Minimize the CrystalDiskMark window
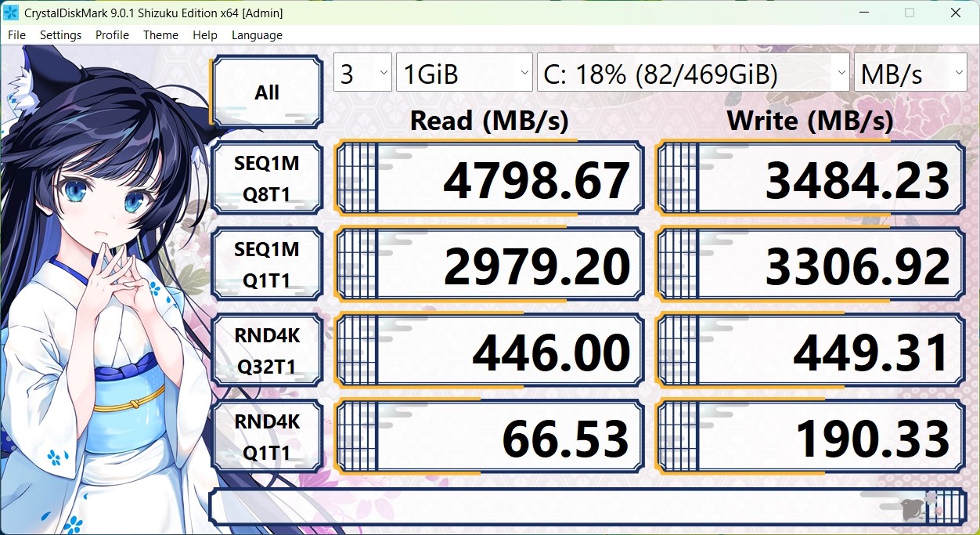This screenshot has height=535, width=980. (x=864, y=13)
